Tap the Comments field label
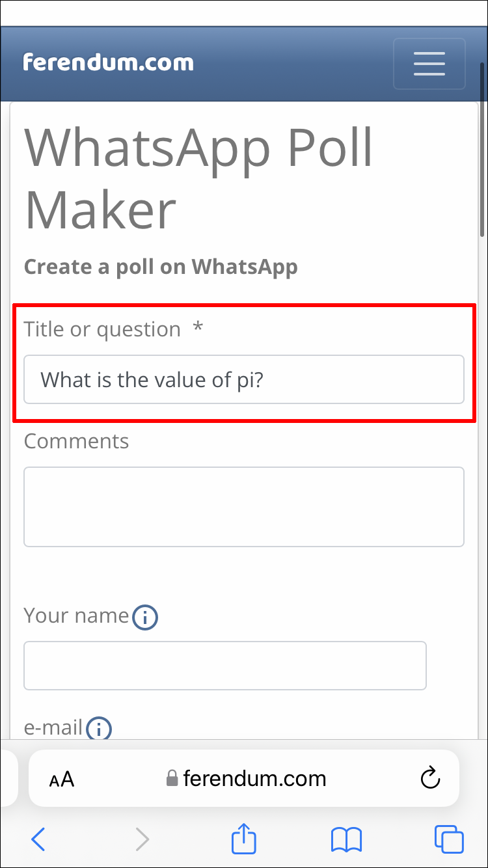The image size is (488, 868). [x=76, y=441]
